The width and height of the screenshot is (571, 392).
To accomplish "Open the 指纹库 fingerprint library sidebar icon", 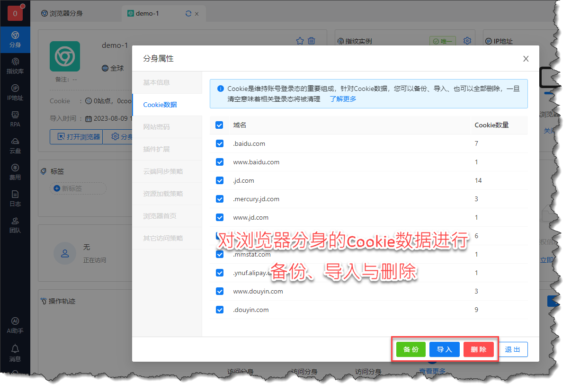I will pos(15,66).
